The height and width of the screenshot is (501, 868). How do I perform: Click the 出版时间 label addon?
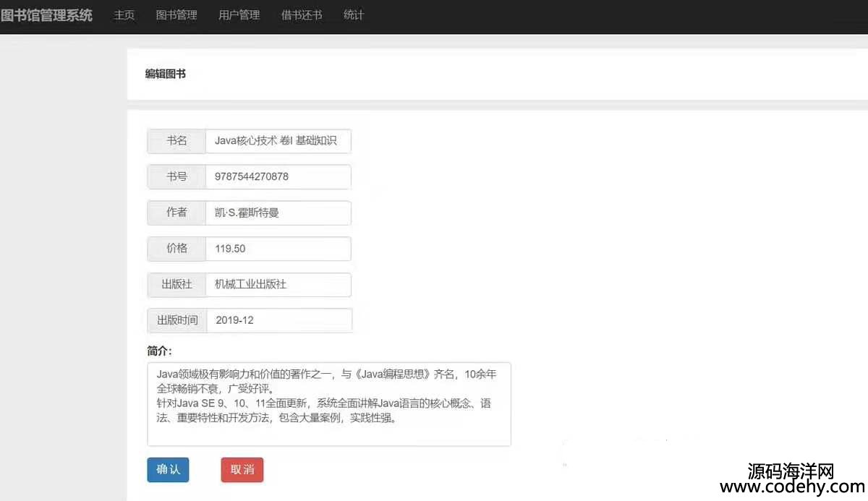(177, 320)
